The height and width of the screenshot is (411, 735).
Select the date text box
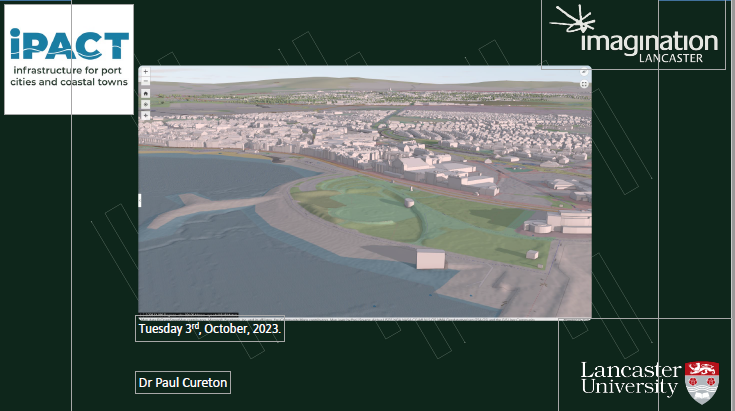coord(210,329)
